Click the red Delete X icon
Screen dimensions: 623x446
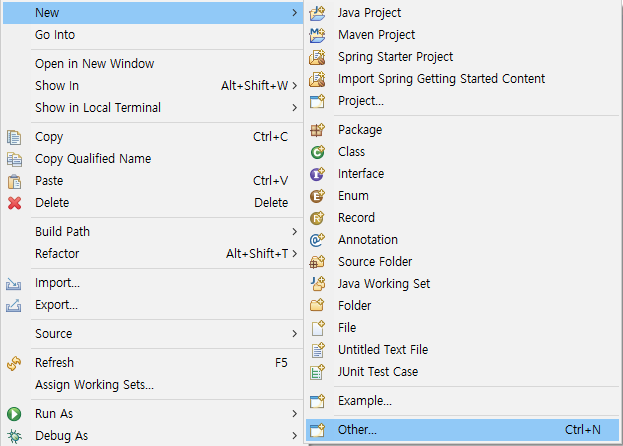[x=14, y=203]
